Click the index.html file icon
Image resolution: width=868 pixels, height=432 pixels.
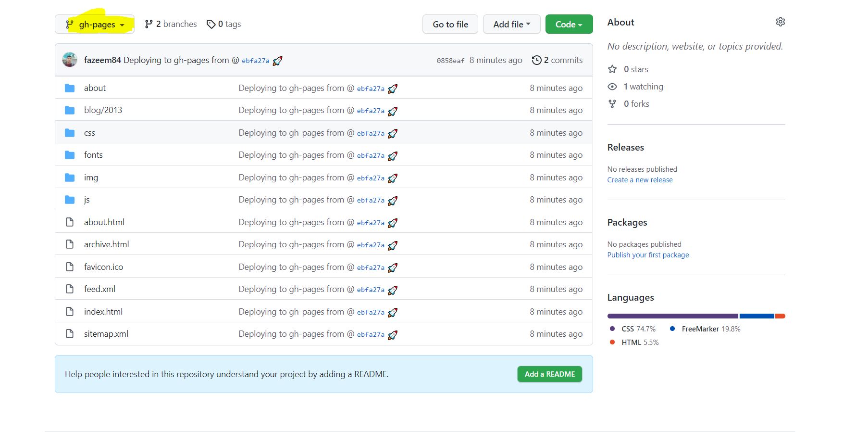[70, 312]
